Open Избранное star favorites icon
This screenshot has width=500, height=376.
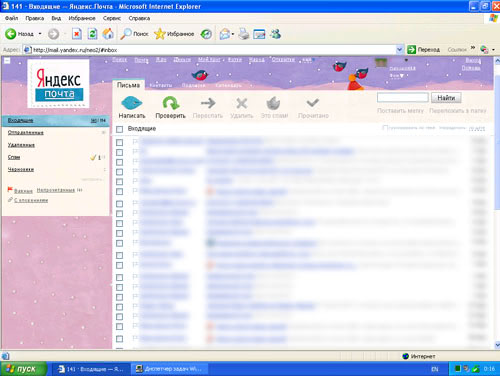pyautogui.click(x=160, y=34)
